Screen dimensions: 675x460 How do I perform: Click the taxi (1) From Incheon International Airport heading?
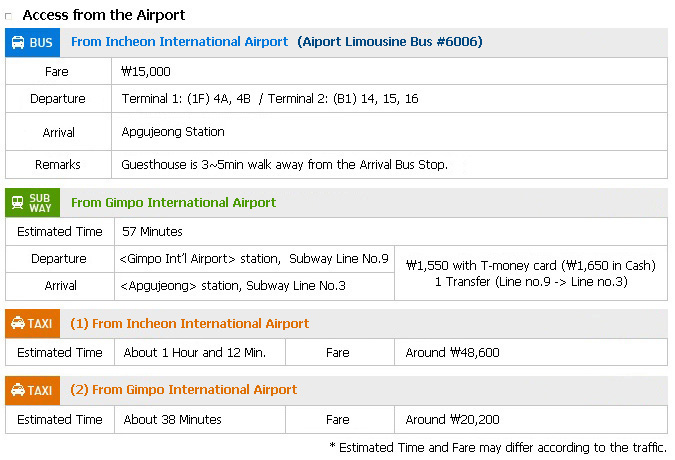[x=189, y=324]
